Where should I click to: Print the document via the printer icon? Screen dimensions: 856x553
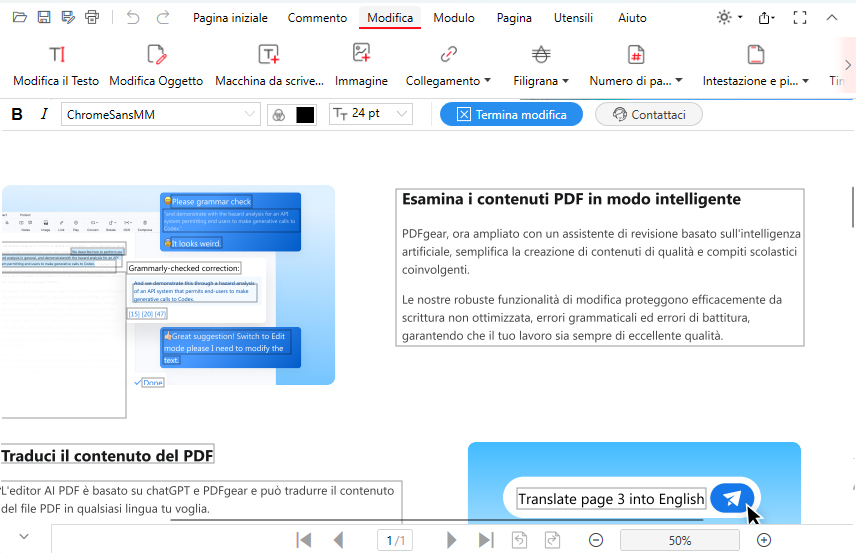coord(92,17)
